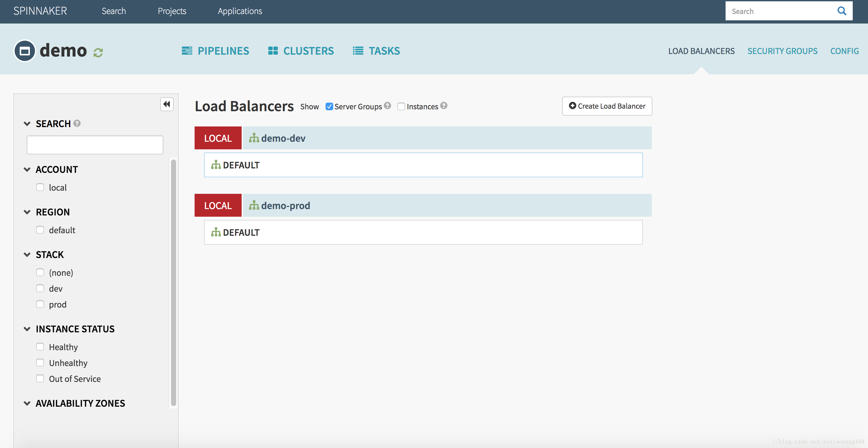The width and height of the screenshot is (868, 448).
Task: Focus the sidebar search filter field
Action: 95,145
